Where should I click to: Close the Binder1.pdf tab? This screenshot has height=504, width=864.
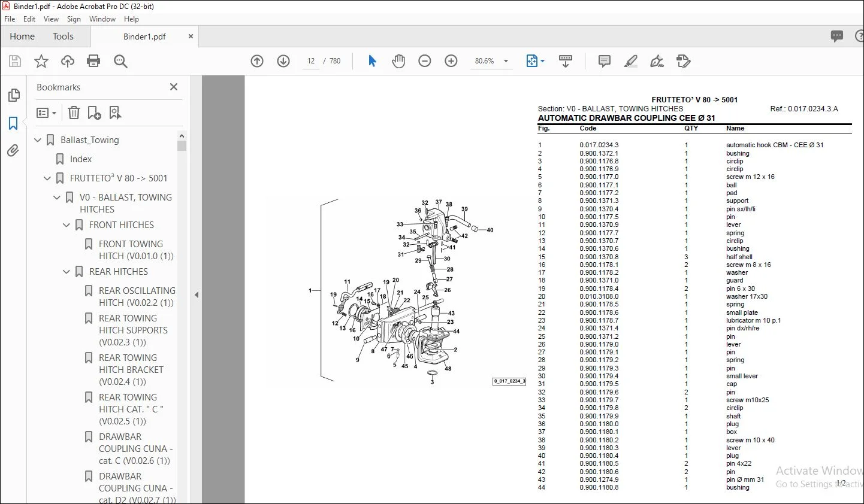click(x=191, y=37)
